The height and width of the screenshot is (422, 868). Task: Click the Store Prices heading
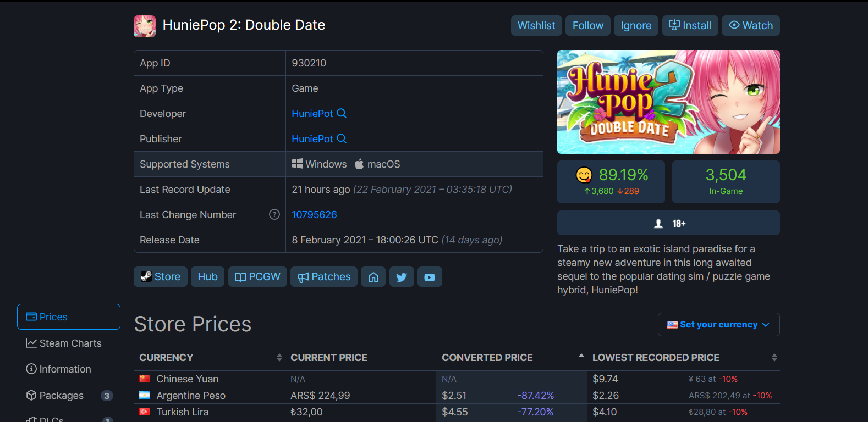click(193, 324)
